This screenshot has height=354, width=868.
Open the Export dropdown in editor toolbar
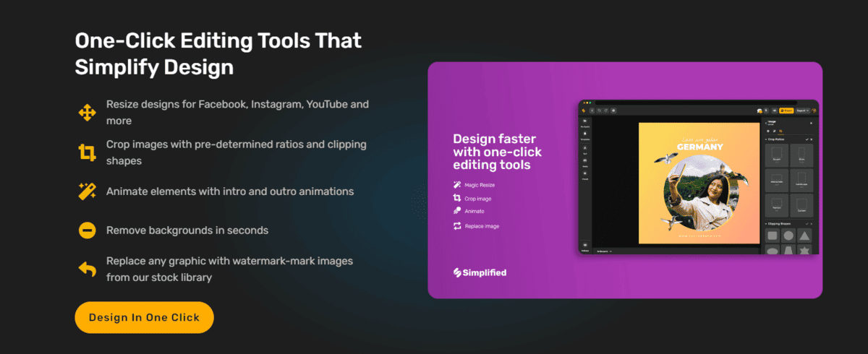(802, 111)
